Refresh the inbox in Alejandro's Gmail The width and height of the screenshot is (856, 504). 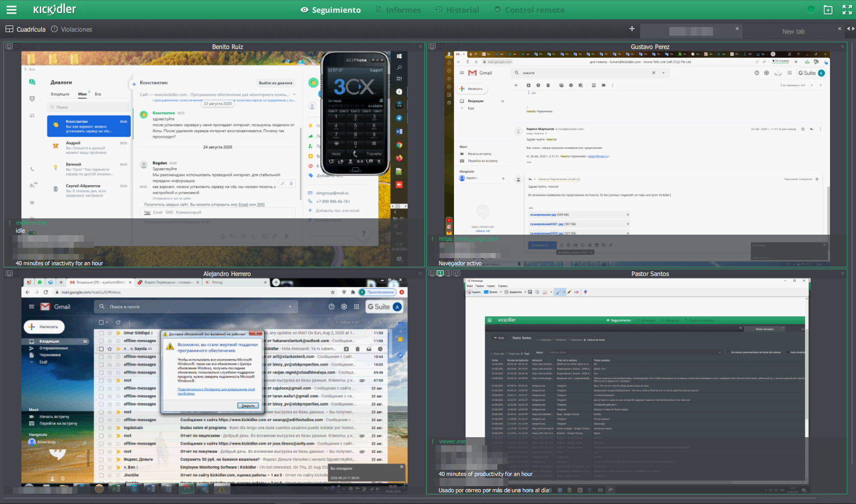[x=118, y=322]
